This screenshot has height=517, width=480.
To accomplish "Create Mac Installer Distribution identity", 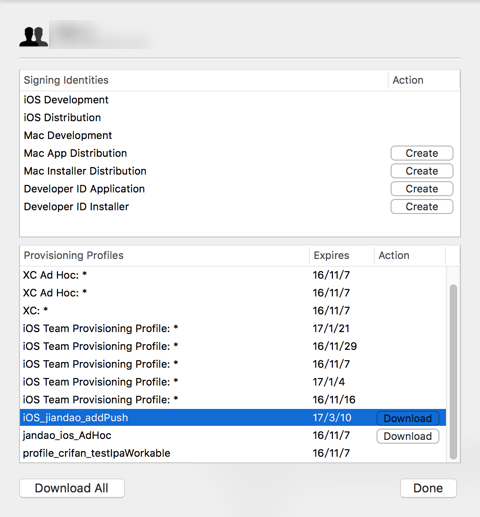I will (422, 171).
